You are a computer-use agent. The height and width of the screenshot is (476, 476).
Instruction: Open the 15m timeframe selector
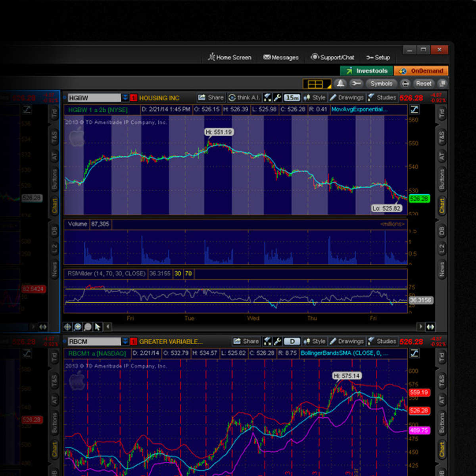point(292,98)
